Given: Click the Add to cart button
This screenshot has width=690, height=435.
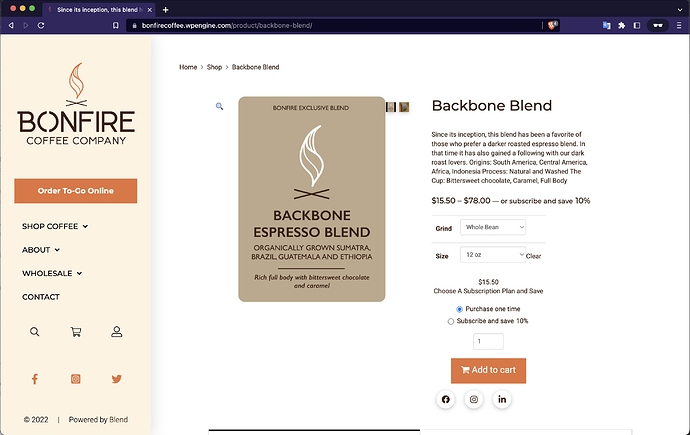Looking at the screenshot, I should point(488,370).
